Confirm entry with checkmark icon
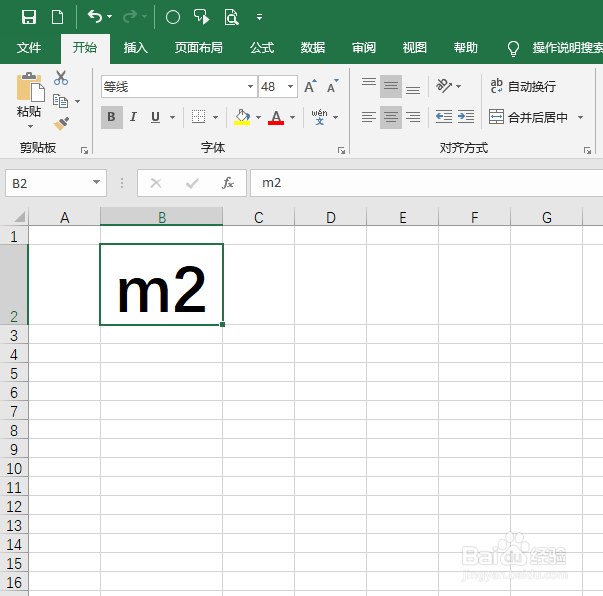The width and height of the screenshot is (603, 596). coord(192,183)
